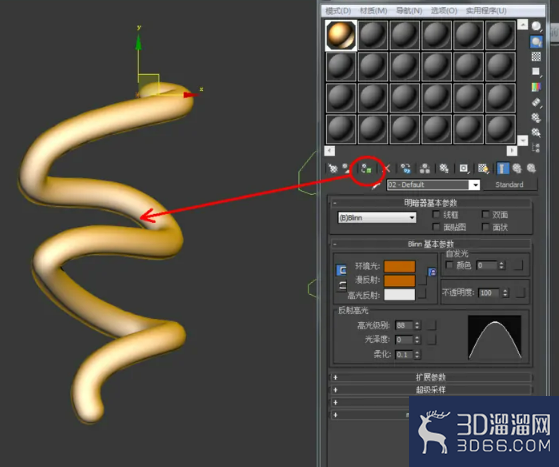This screenshot has height=467, width=559.
Task: Open the 环境光 ambient color swatch
Action: pyautogui.click(x=399, y=266)
